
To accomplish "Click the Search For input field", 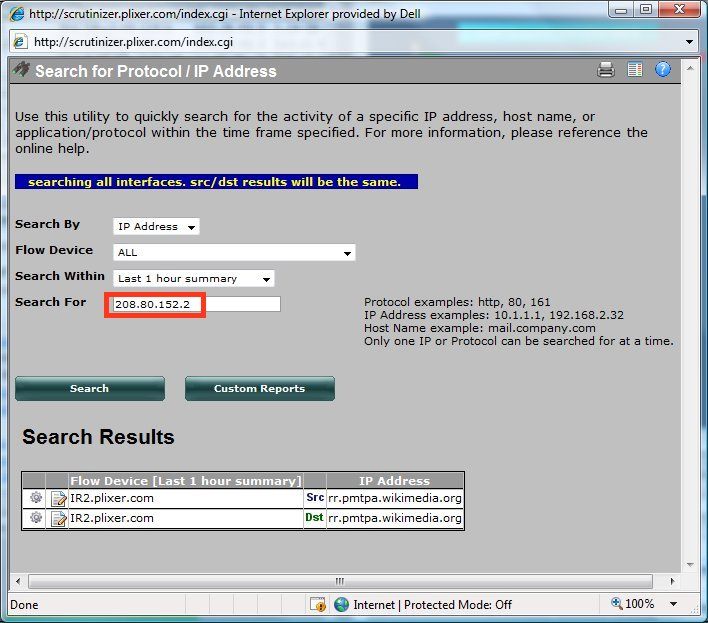I will 196,304.
